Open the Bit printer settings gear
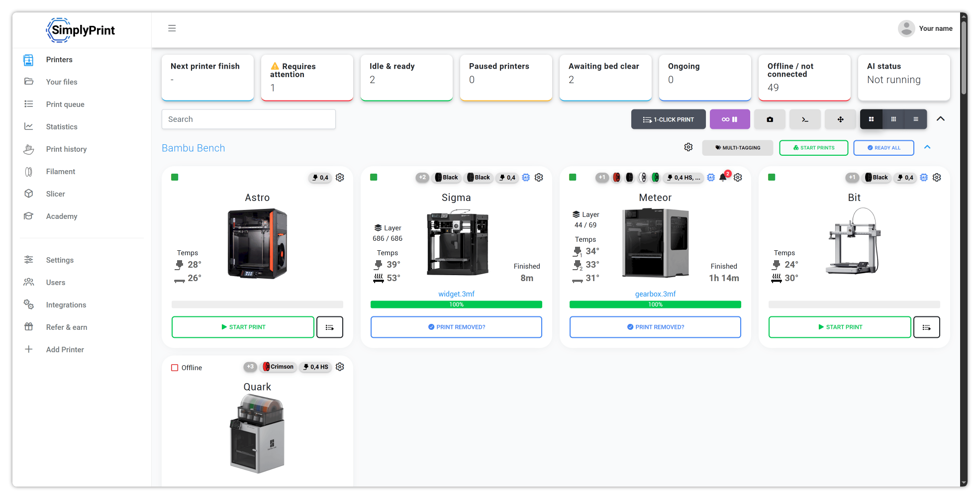The height and width of the screenshot is (499, 980). point(937,178)
